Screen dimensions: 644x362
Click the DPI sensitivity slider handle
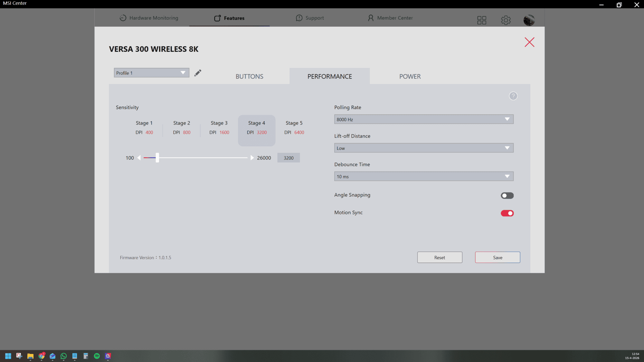(x=157, y=158)
